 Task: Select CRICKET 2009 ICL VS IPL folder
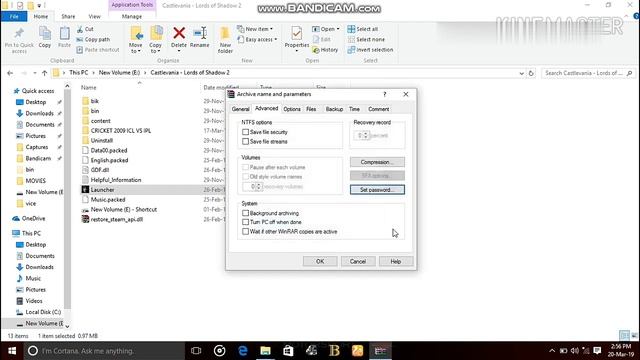[x=121, y=131]
